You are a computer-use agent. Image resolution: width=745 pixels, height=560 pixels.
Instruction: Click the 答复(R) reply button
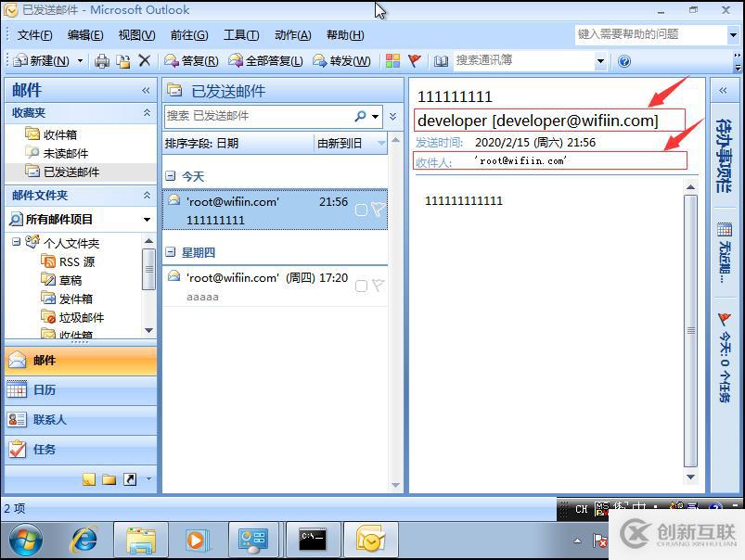[x=191, y=61]
